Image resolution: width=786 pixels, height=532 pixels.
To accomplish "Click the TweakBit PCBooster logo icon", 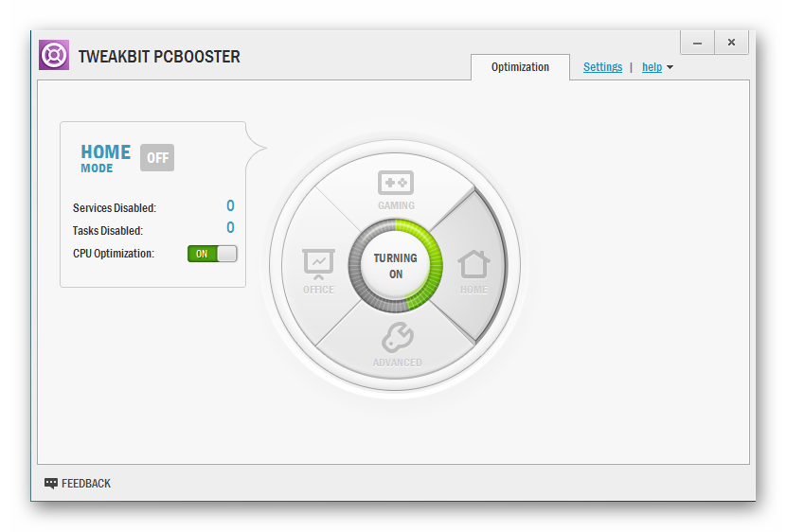I will click(54, 55).
